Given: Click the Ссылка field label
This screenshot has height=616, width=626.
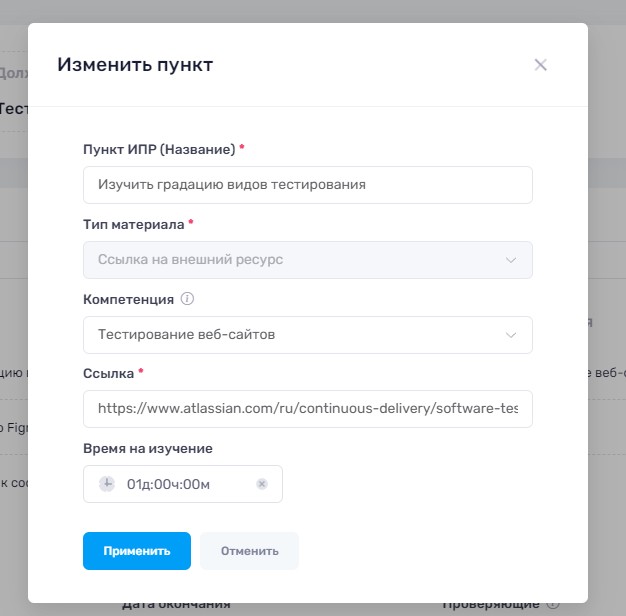Looking at the screenshot, I should pos(108,373).
